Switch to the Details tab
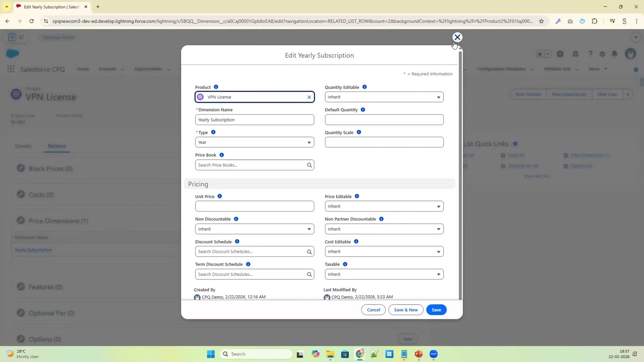Image resolution: width=644 pixels, height=362 pixels. point(23,146)
